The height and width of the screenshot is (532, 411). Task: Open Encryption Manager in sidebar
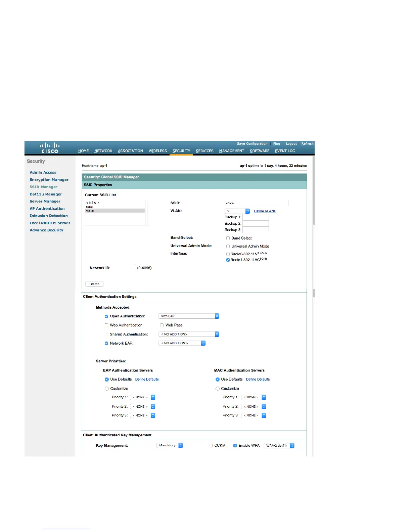pyautogui.click(x=49, y=180)
